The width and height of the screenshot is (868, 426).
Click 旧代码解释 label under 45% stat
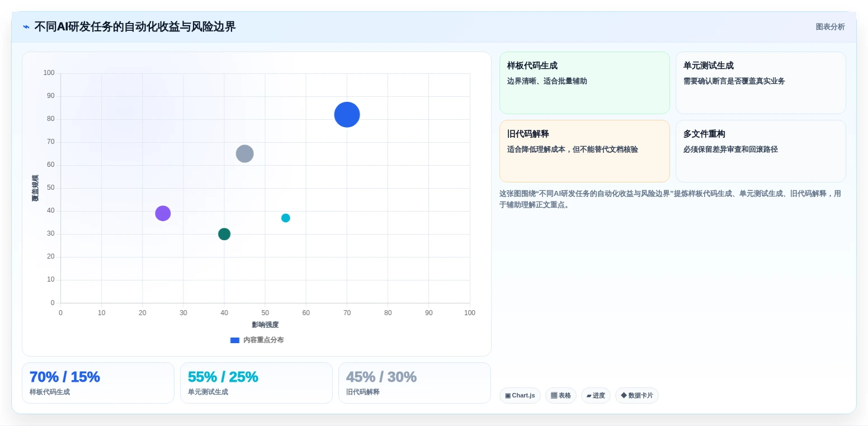363,392
